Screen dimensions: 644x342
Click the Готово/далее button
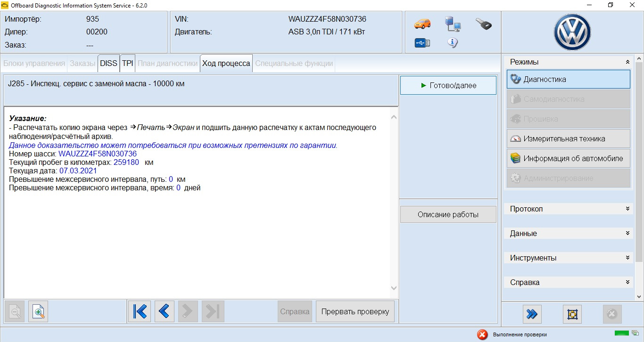pos(448,85)
